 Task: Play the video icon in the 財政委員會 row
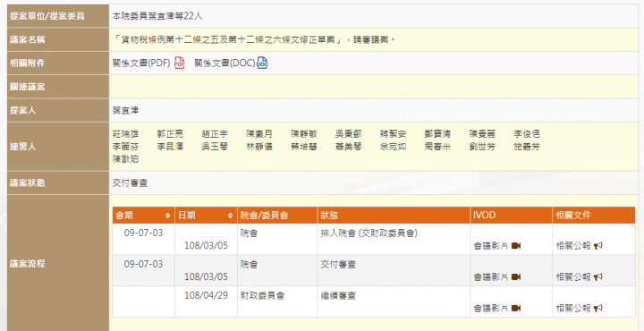[x=516, y=309]
